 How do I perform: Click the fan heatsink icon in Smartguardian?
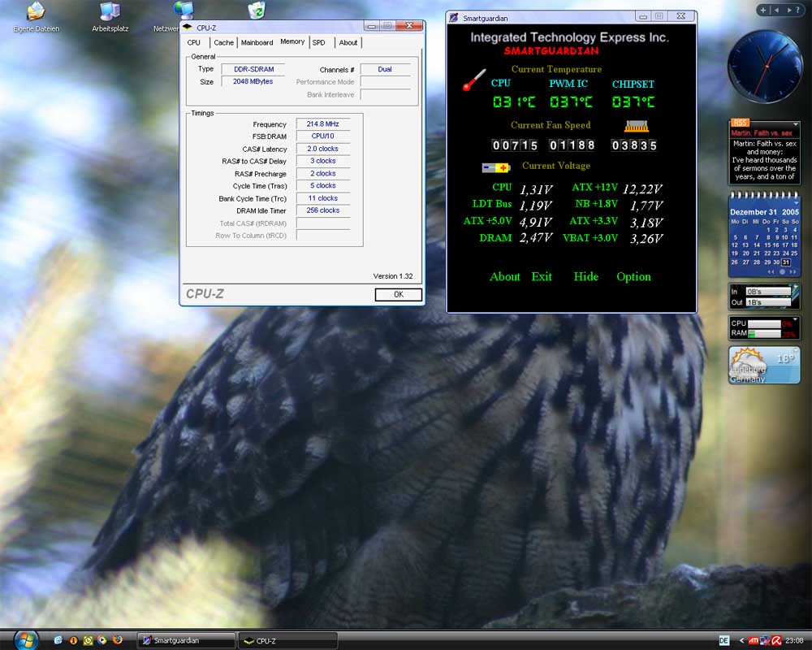coord(637,125)
